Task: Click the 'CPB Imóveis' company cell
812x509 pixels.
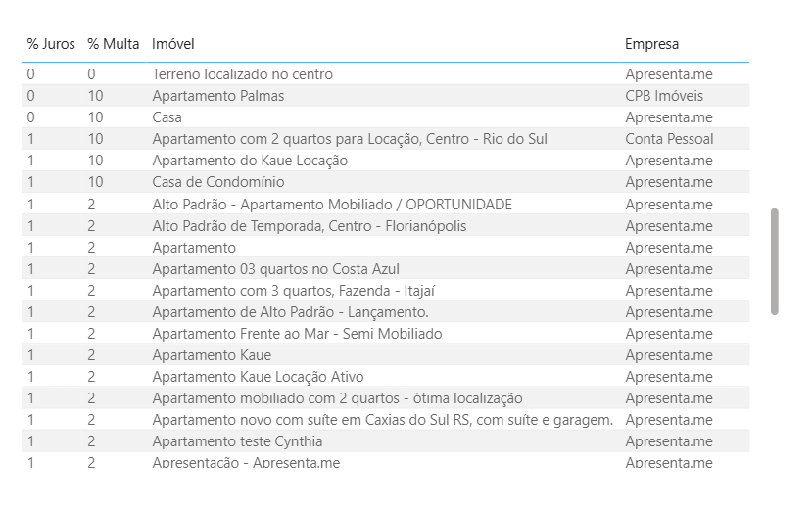Action: (x=664, y=96)
